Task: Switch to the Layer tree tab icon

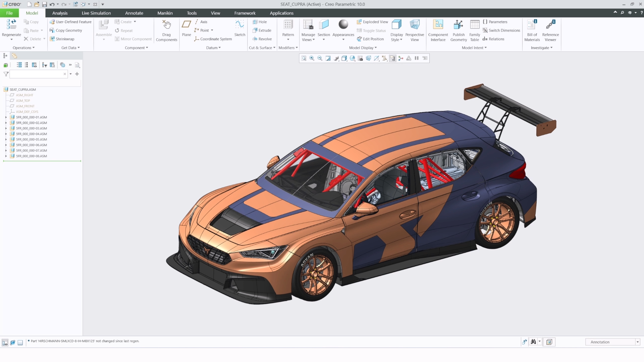Action: tap(14, 56)
